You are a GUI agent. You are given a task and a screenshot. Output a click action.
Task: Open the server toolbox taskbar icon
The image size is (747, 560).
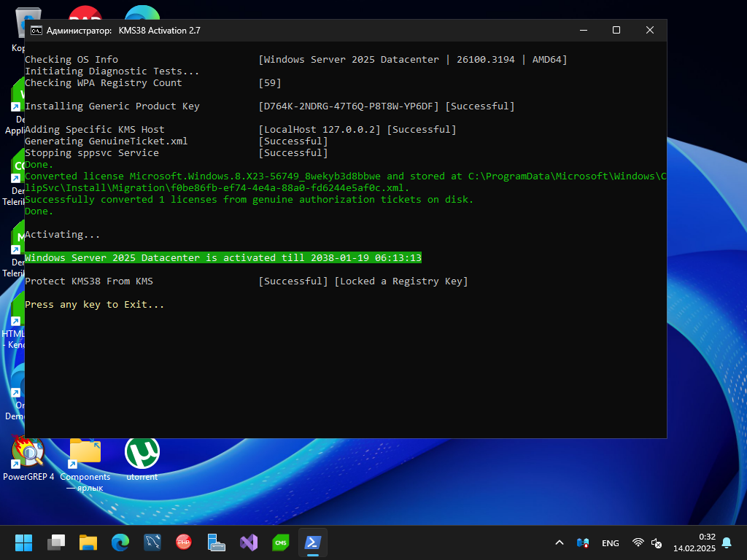216,542
